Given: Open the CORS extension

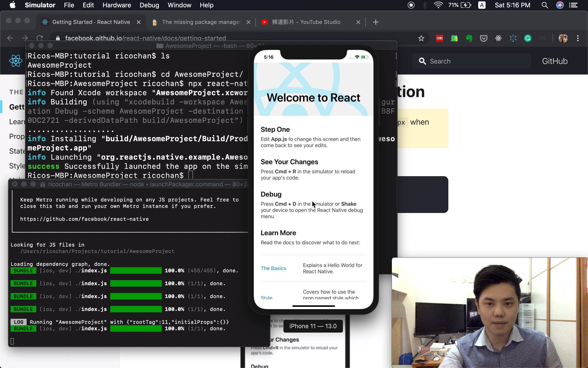Looking at the screenshot, I should pyautogui.click(x=440, y=38).
